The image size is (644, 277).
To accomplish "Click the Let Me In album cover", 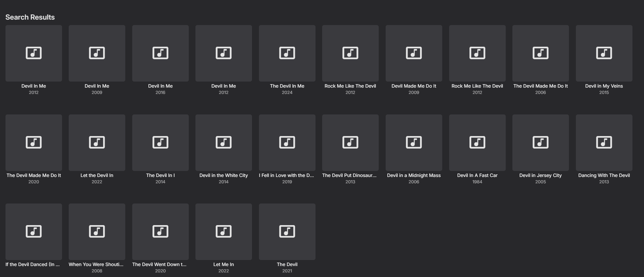I will point(223,231).
